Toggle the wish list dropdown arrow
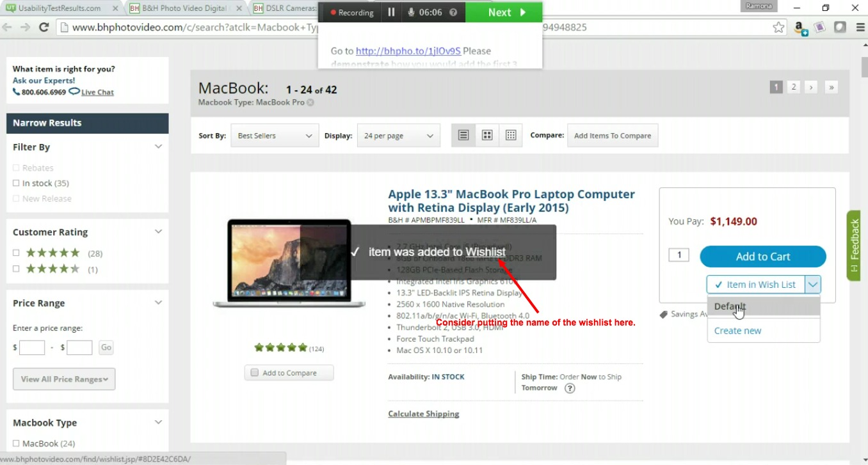The width and height of the screenshot is (868, 465). pyautogui.click(x=813, y=285)
